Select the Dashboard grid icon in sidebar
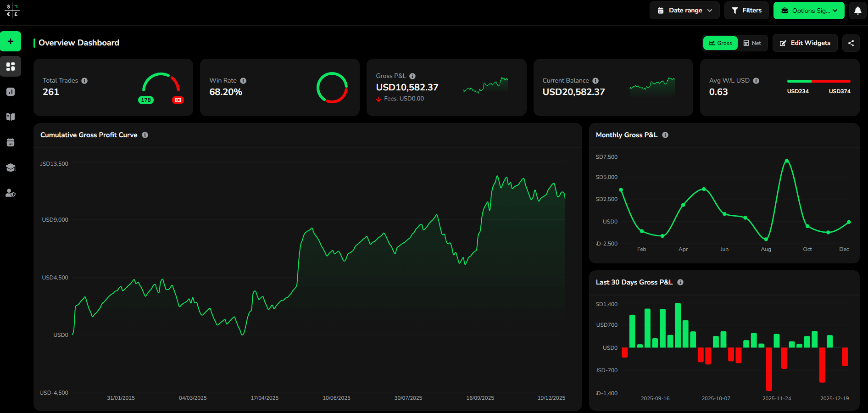Image resolution: width=868 pixels, height=413 pixels. click(x=10, y=67)
